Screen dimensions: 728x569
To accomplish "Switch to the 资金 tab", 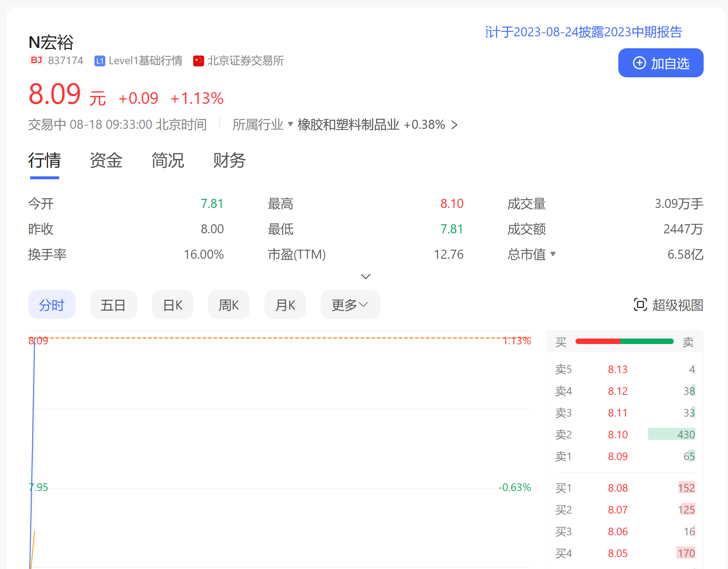I will [106, 160].
